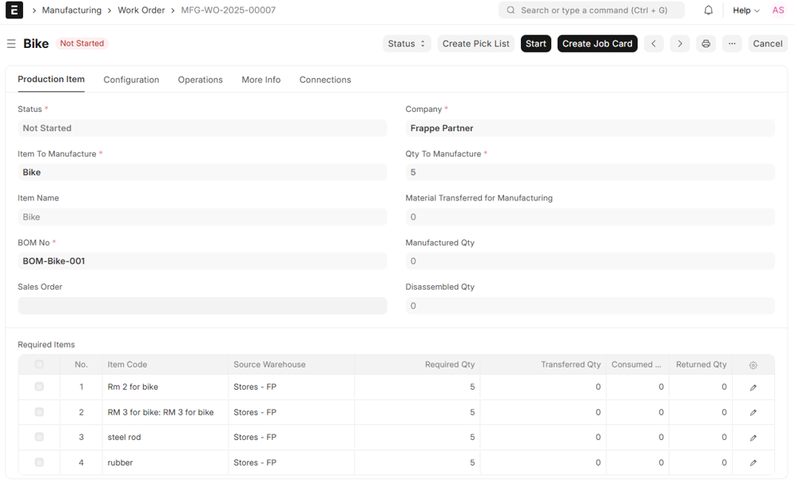The height and width of the screenshot is (488, 795).
Task: Open the ERPNext home logo icon
Action: (14, 10)
